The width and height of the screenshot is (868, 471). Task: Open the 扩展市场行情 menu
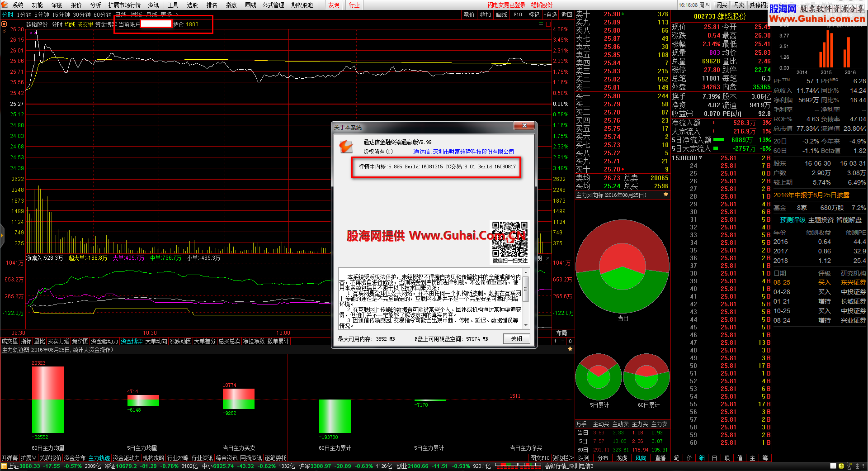(x=125, y=5)
